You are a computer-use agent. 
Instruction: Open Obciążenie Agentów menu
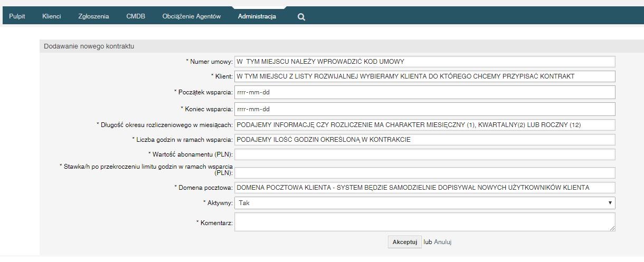192,16
